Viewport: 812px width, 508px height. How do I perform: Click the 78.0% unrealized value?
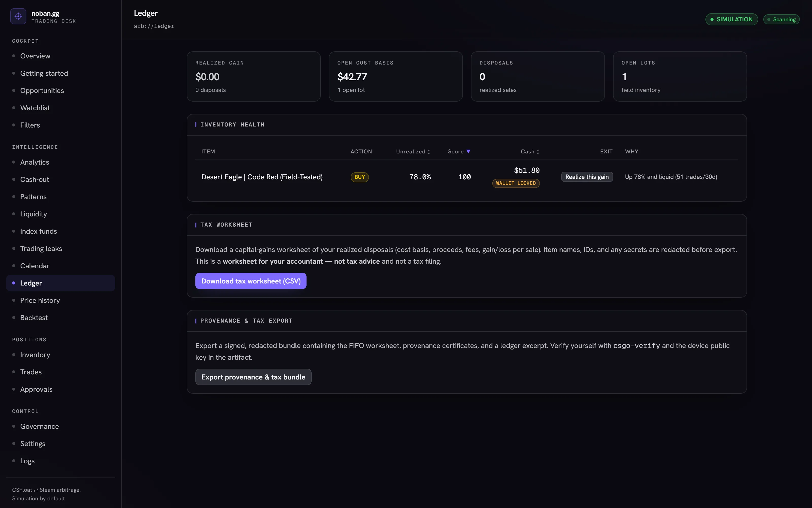420,177
